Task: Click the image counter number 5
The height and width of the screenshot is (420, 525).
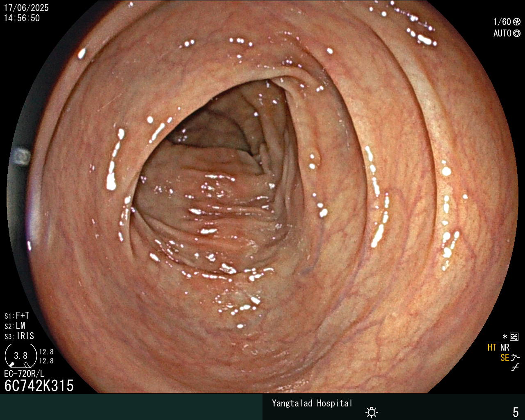Action: [x=516, y=412]
